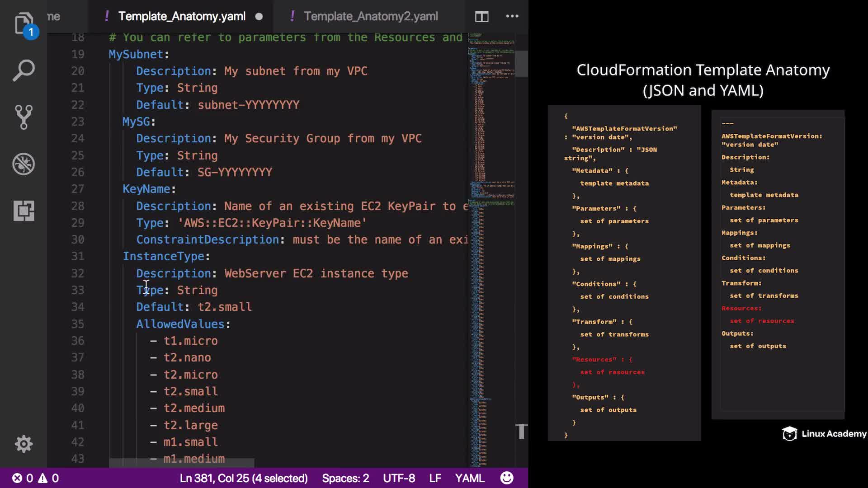The width and height of the screenshot is (868, 488).
Task: Click the Split Editor icon
Action: tap(481, 17)
